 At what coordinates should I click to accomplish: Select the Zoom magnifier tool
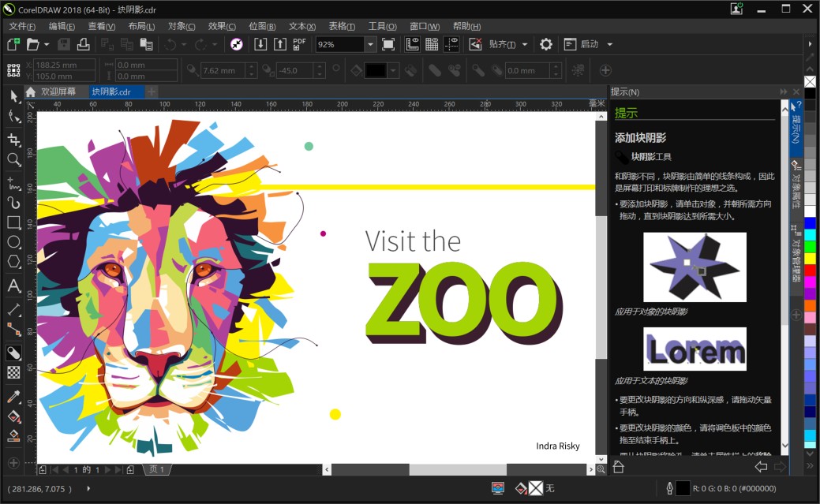point(13,159)
